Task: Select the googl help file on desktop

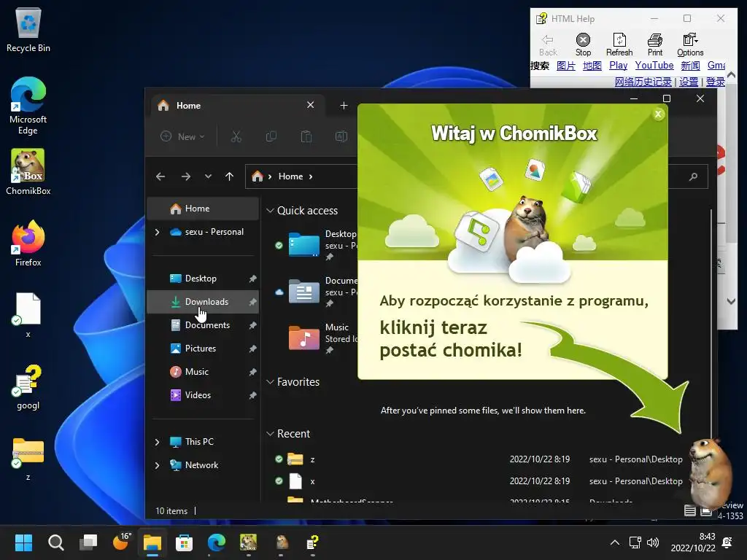Action: (x=28, y=387)
